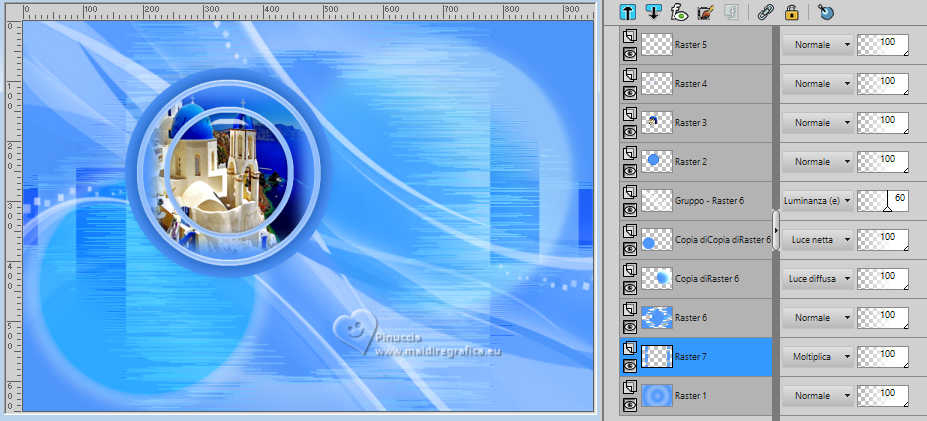Click the layer type icon of Gruppo - Raster 6
This screenshot has height=421, width=927.
point(630,193)
